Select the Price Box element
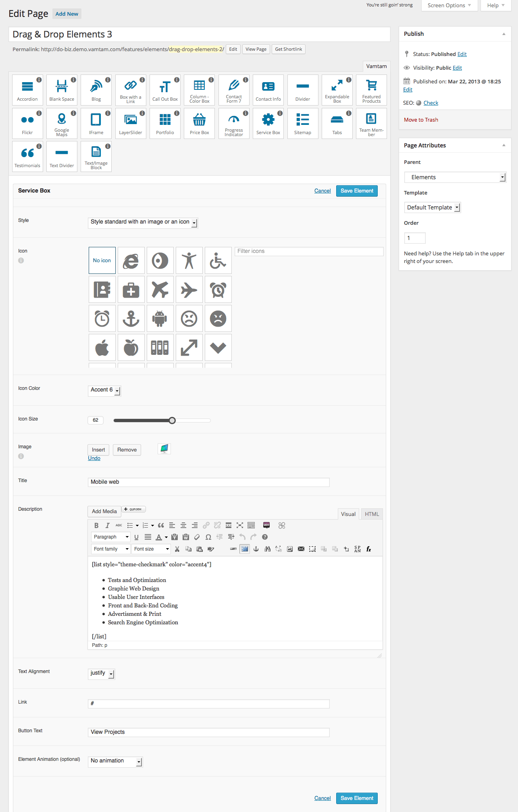518x812 pixels. 200,123
